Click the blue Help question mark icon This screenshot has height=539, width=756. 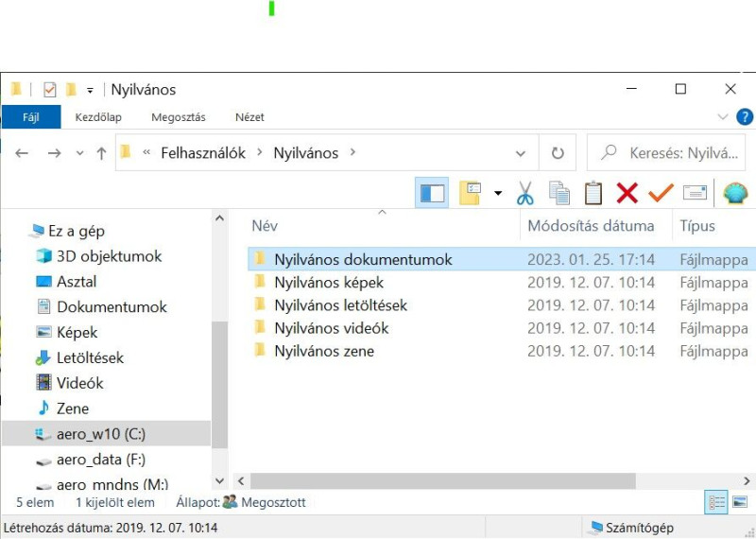[745, 117]
